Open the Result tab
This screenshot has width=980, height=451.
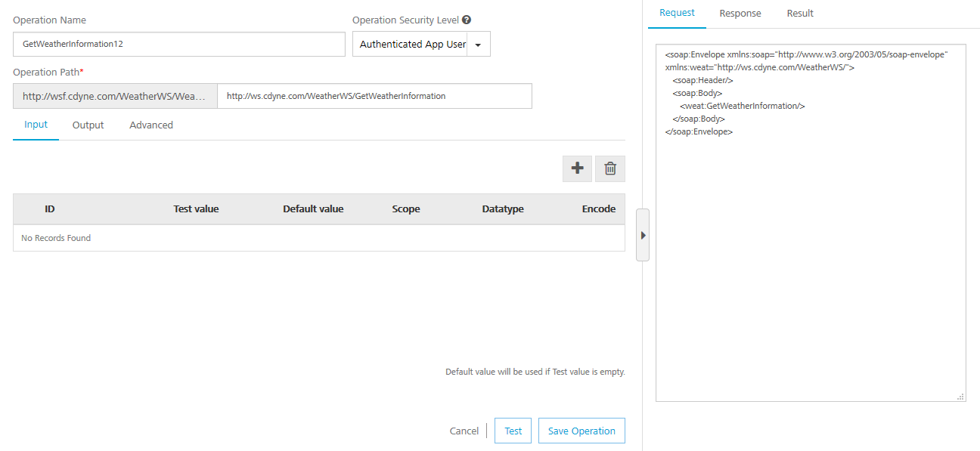800,14
